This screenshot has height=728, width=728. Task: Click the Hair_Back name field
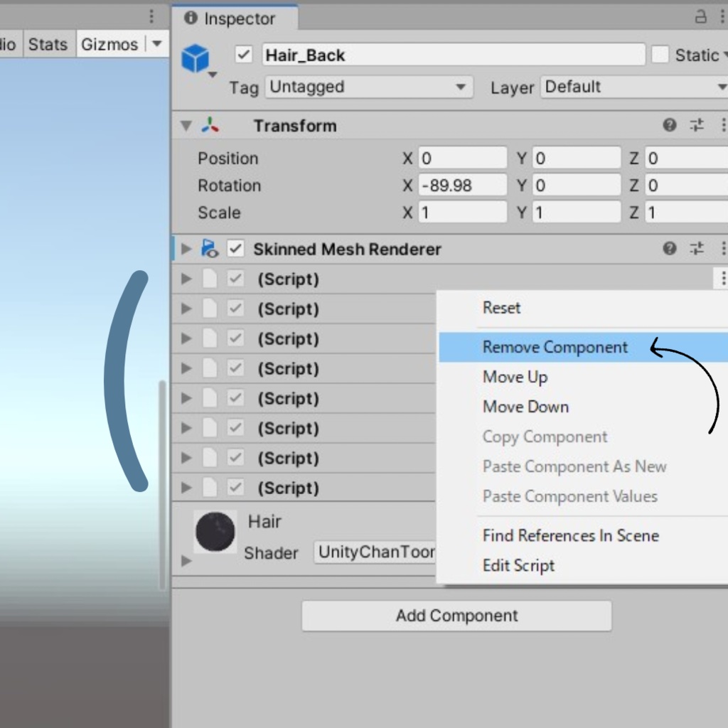pos(454,55)
